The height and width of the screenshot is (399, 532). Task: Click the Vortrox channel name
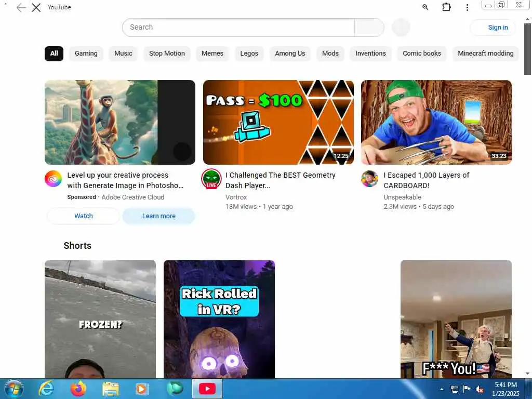(x=236, y=197)
